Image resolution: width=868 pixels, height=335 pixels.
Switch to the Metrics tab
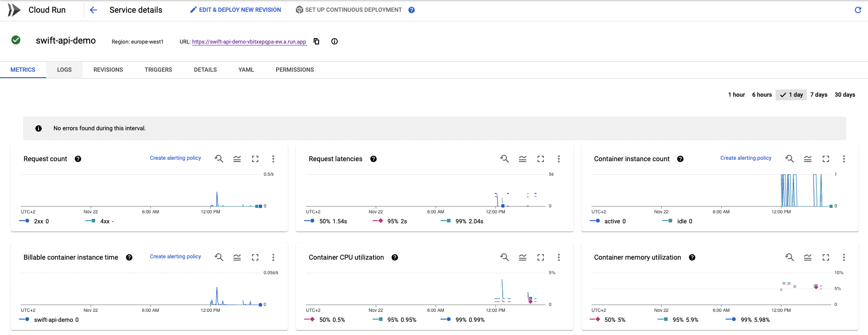[23, 70]
